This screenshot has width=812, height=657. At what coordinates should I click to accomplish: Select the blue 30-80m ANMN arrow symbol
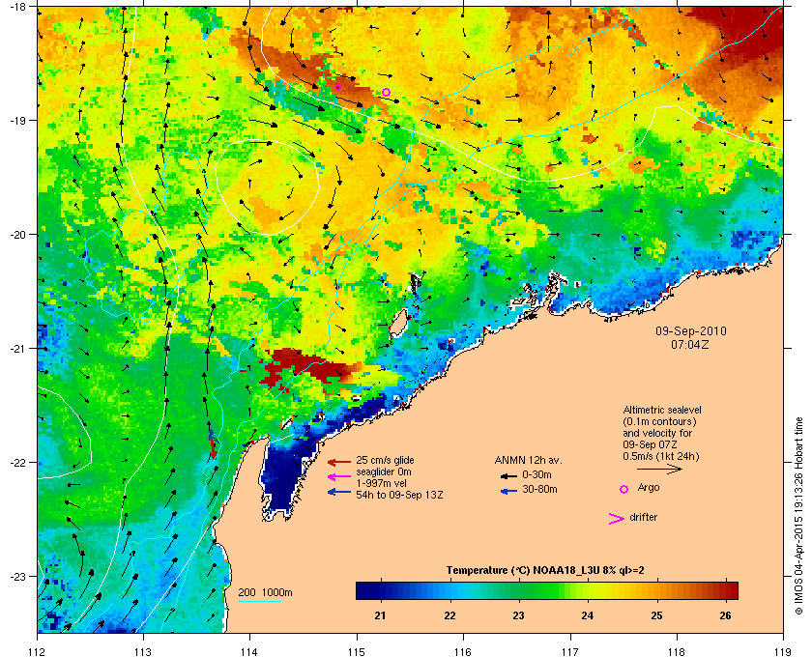(x=508, y=491)
